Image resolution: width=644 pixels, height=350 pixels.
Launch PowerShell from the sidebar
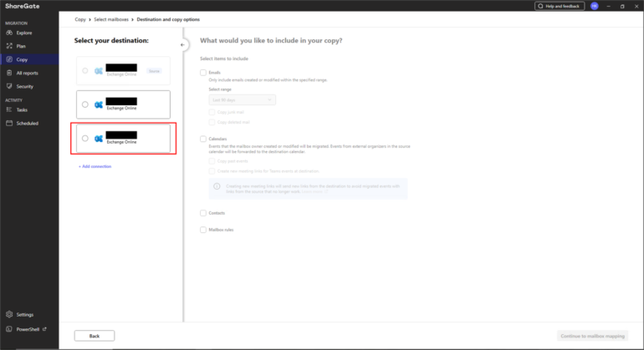point(27,329)
